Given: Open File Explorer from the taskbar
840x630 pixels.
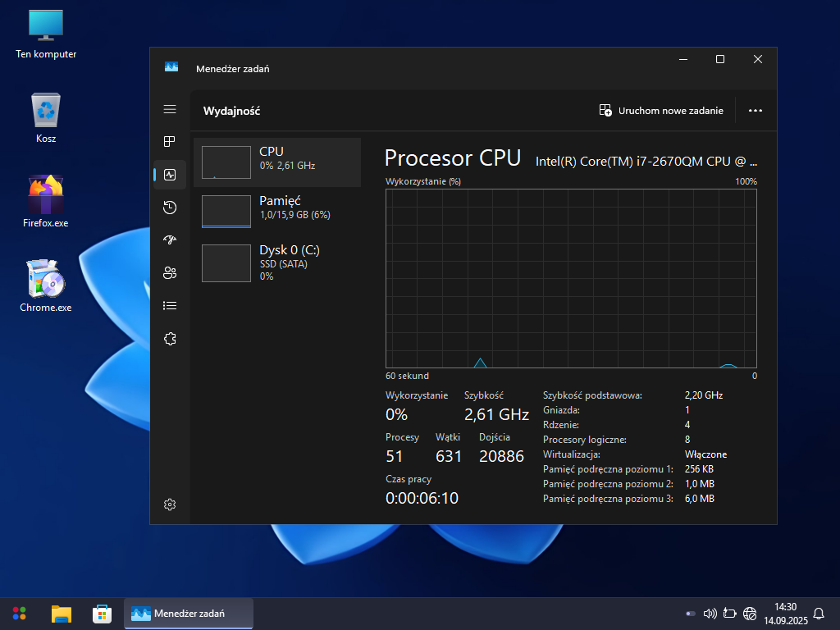Looking at the screenshot, I should (62, 613).
